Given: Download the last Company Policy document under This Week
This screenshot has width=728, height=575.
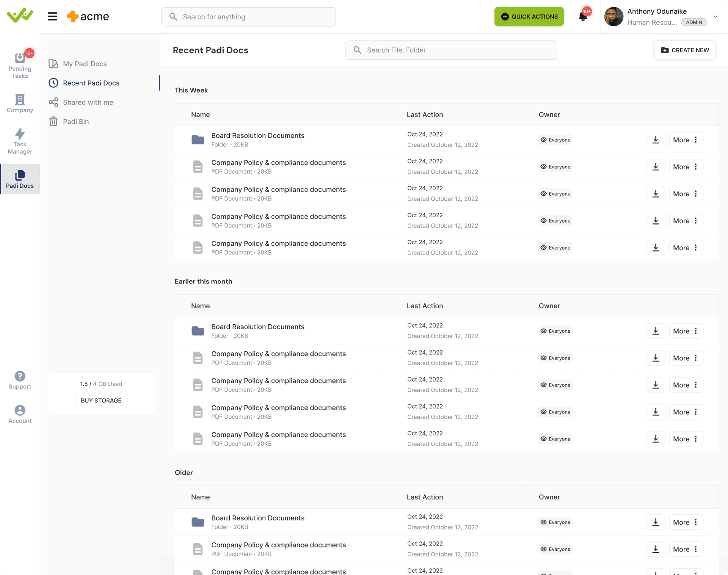Looking at the screenshot, I should coord(656,248).
